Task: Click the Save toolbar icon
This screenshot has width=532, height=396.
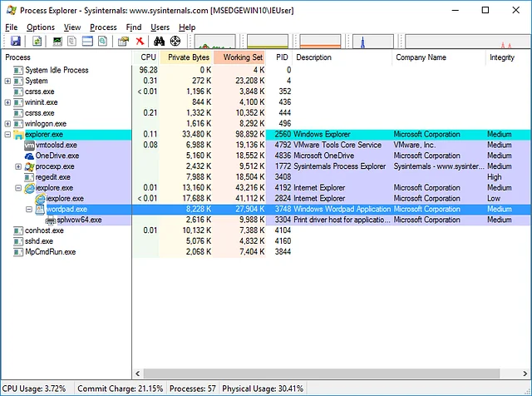Action: 15,42
